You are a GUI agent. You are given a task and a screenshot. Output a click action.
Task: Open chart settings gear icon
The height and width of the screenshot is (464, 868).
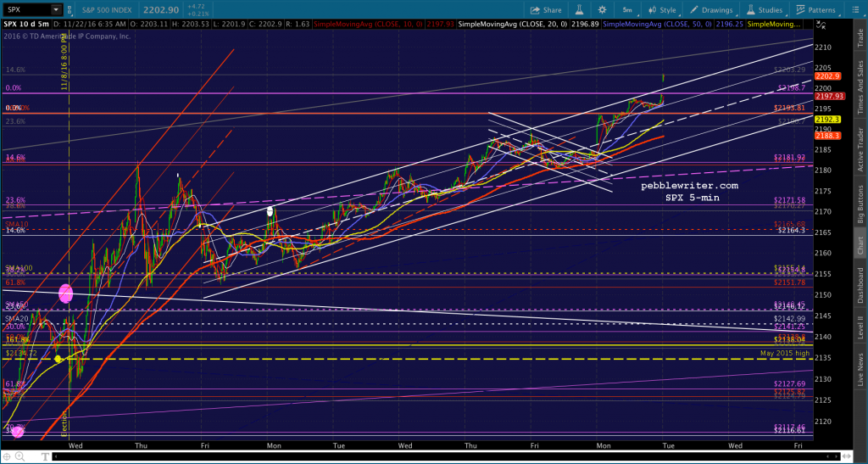(x=603, y=10)
